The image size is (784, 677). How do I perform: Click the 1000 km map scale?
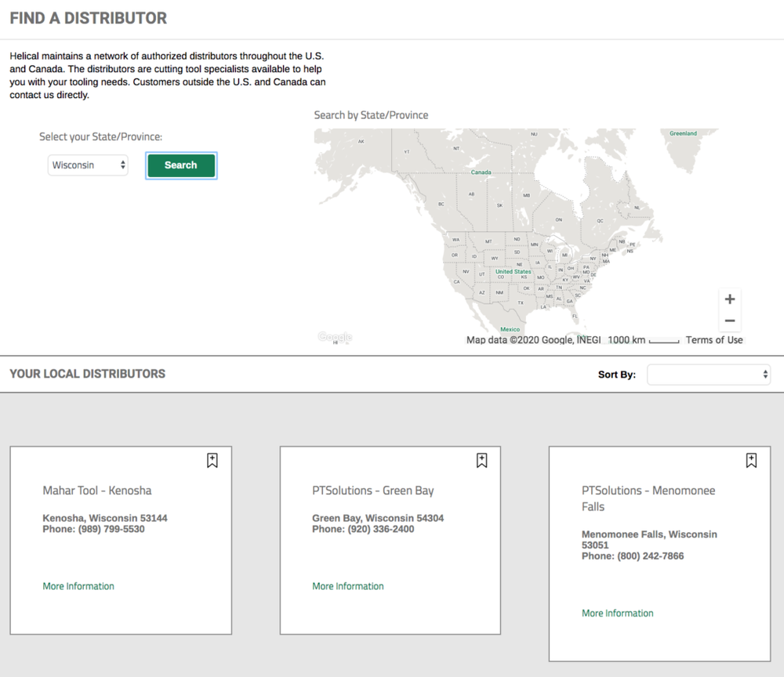[x=644, y=340]
